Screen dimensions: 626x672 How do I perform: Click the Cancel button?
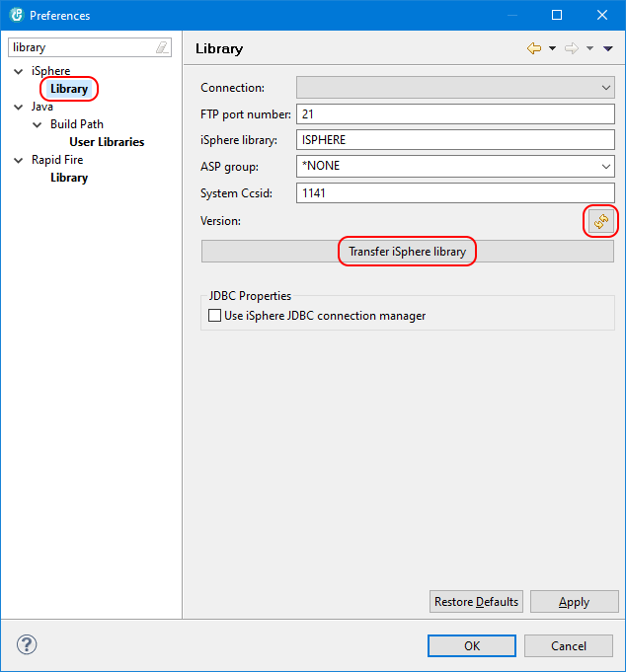pos(569,646)
